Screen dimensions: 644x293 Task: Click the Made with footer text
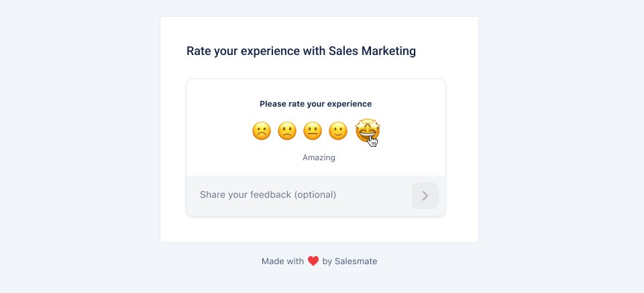pos(282,261)
